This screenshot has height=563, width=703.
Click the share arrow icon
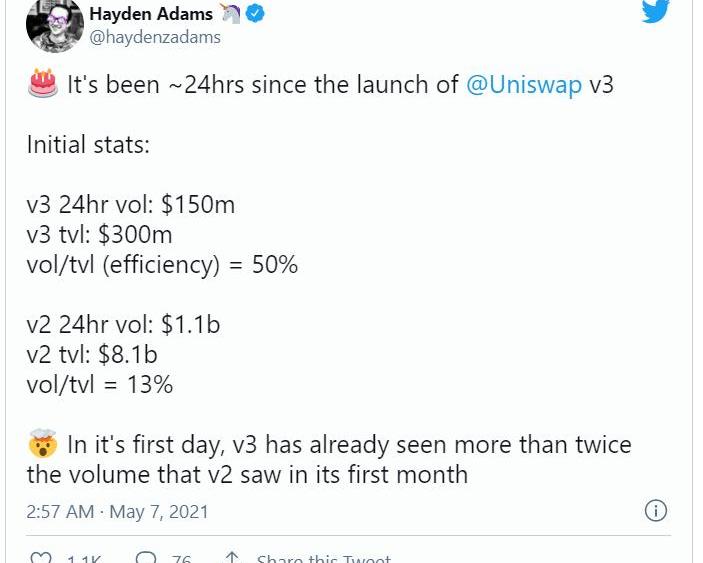pos(231,558)
